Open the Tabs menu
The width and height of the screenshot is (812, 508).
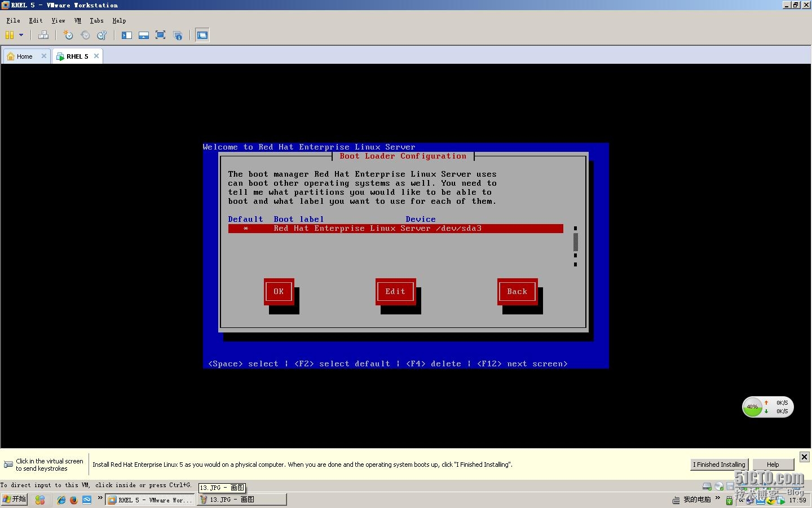coord(96,20)
